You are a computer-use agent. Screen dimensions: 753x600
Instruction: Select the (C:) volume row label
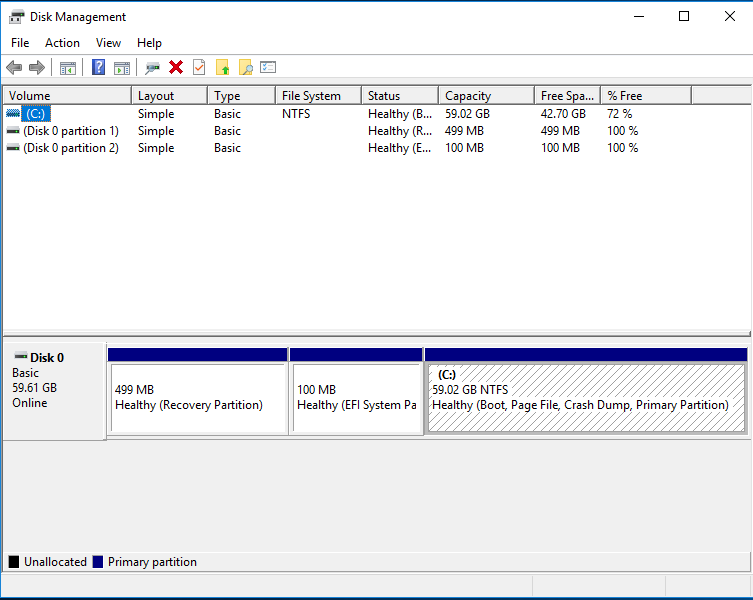point(36,114)
